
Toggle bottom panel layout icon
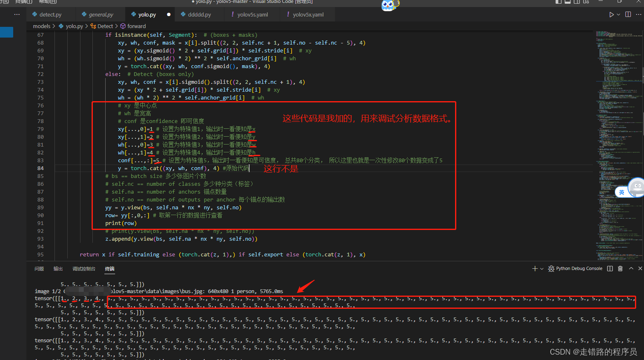(x=568, y=2)
